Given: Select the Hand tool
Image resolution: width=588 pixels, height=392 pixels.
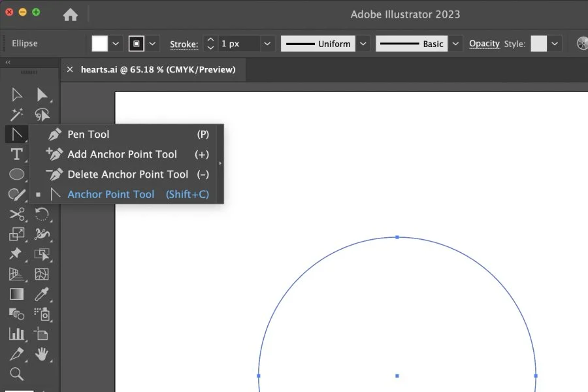Looking at the screenshot, I should click(x=43, y=355).
